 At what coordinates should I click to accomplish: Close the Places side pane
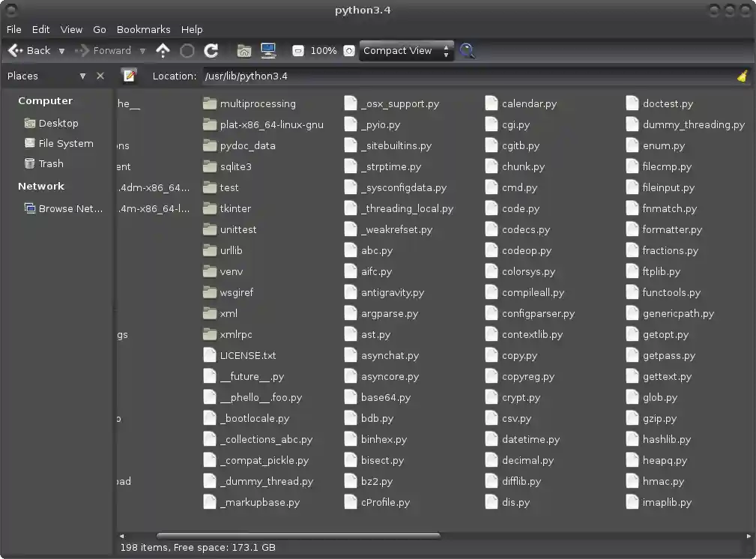(100, 76)
